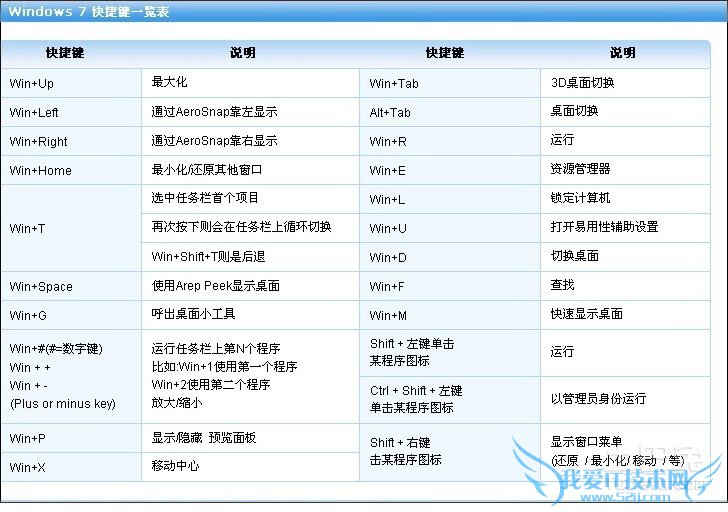Click "运行任务栏上第N个程序" description
Screen dimensions: 728x512
(x=215, y=348)
